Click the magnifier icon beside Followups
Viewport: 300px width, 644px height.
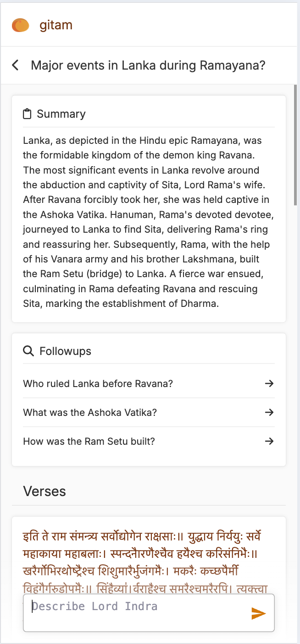tap(28, 351)
